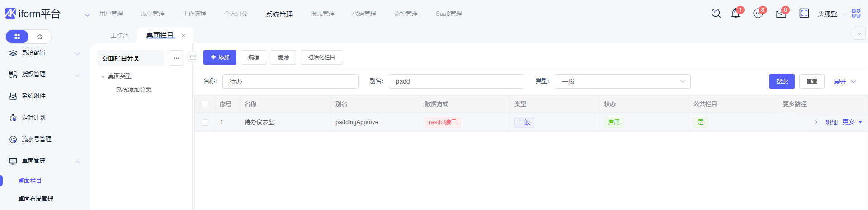Open the notification bell icon
Screen dimensions: 868x210
pyautogui.click(x=736, y=14)
